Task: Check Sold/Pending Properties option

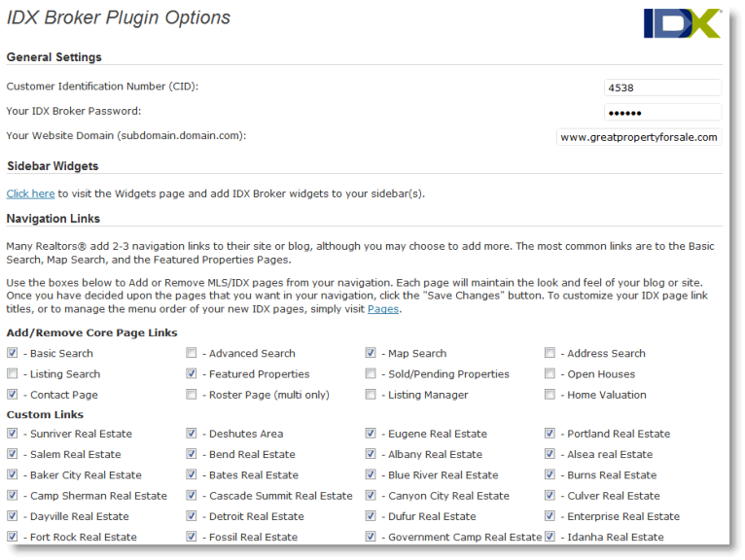Action: click(371, 373)
